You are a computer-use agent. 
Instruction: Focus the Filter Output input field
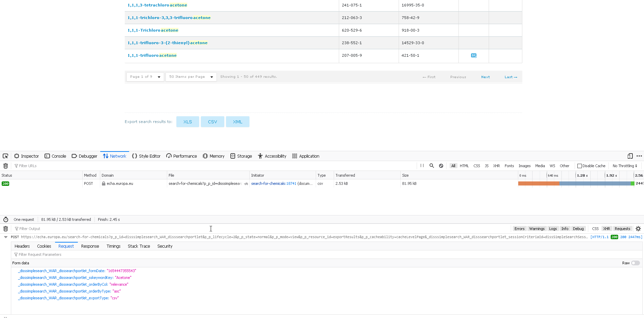point(262,229)
